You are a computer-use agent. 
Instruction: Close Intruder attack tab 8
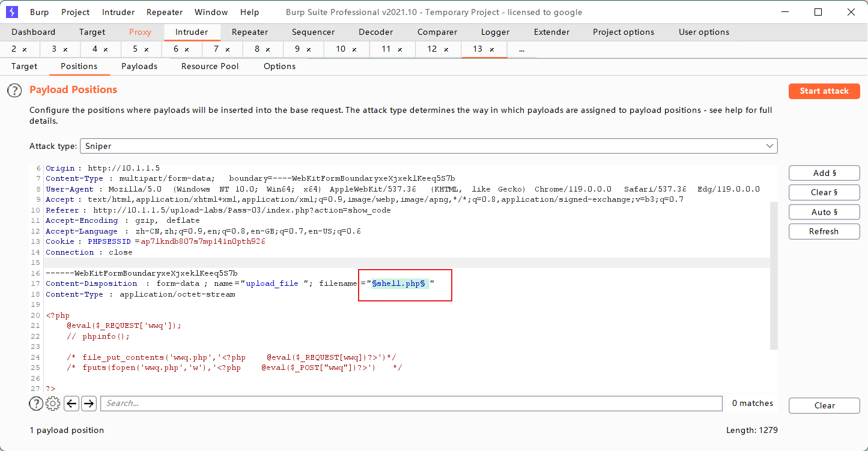coord(268,49)
